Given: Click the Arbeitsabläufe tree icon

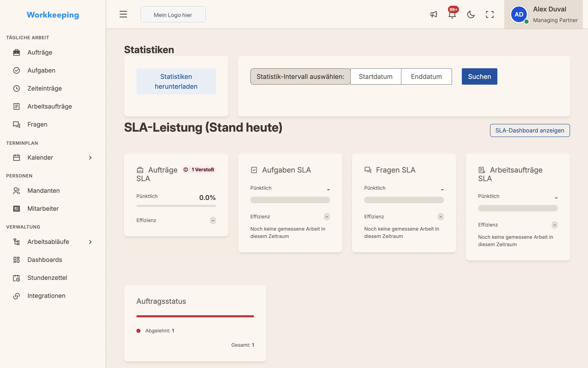Looking at the screenshot, I should click(17, 242).
